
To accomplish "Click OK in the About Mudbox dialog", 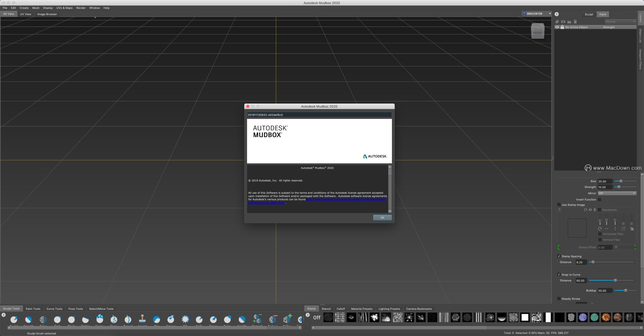I will (x=382, y=218).
